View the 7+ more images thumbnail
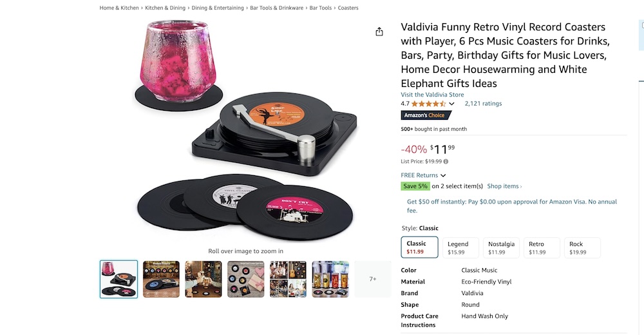Image resolution: width=644 pixels, height=335 pixels. [x=372, y=279]
